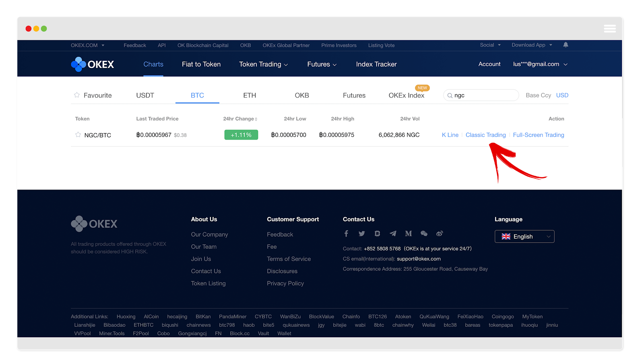This screenshot has height=363, width=644.
Task: Switch to the OKEx Index tab
Action: (407, 95)
